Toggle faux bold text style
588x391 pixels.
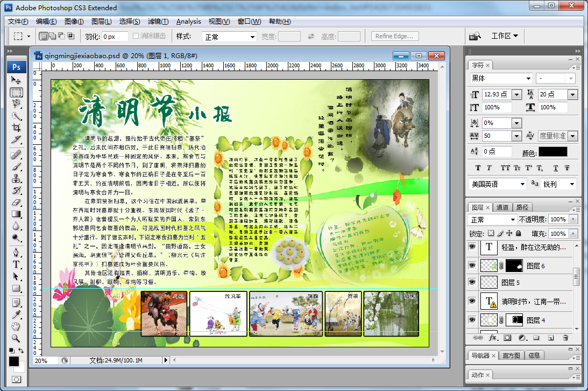(x=478, y=168)
